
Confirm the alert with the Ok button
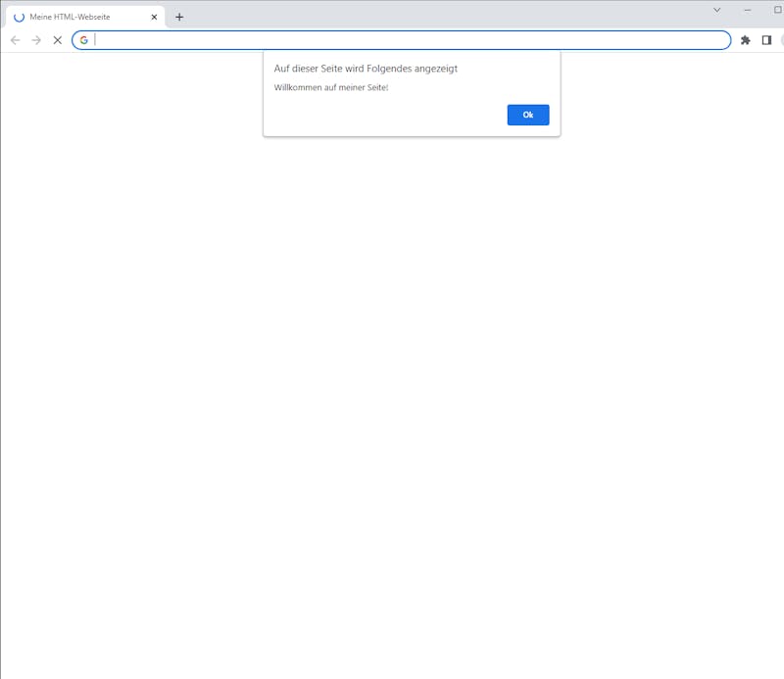click(x=528, y=115)
